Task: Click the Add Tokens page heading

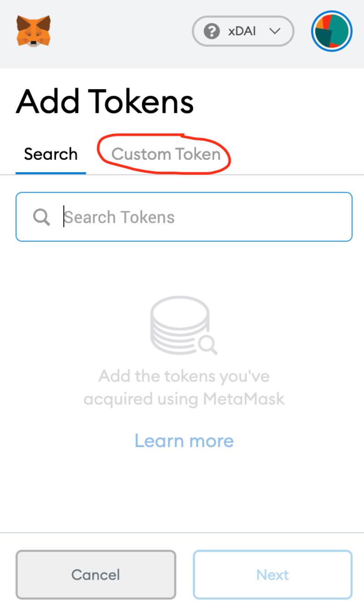Action: [105, 101]
